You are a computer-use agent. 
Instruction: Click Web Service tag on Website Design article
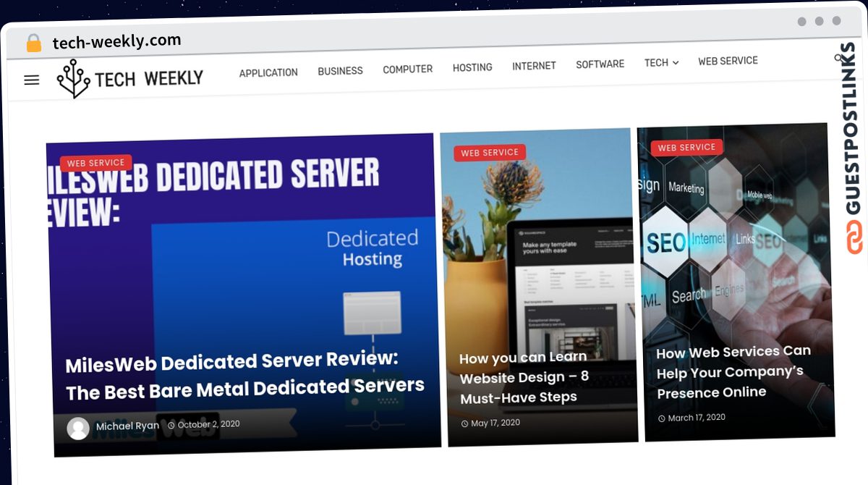point(490,153)
